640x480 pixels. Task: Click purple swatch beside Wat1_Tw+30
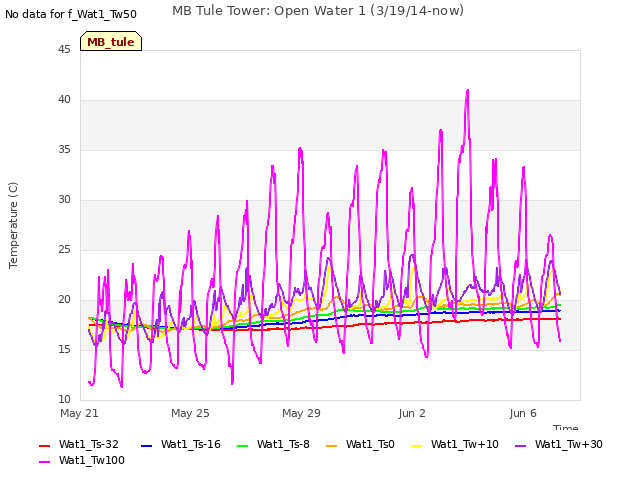pyautogui.click(x=520, y=446)
